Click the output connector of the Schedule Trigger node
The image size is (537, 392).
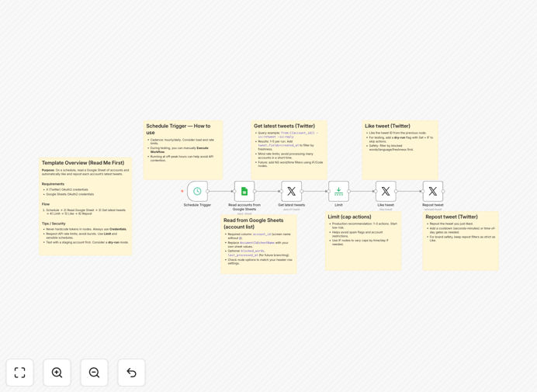(x=208, y=191)
